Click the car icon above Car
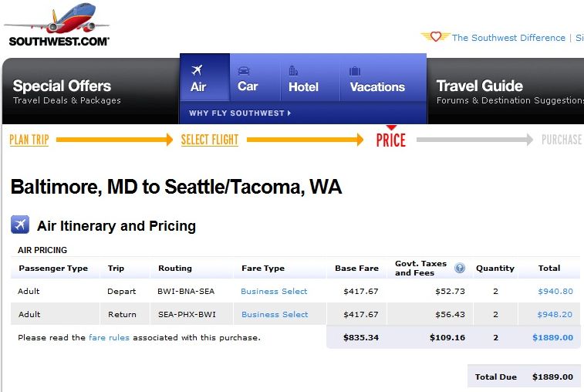584x392 pixels. (244, 70)
